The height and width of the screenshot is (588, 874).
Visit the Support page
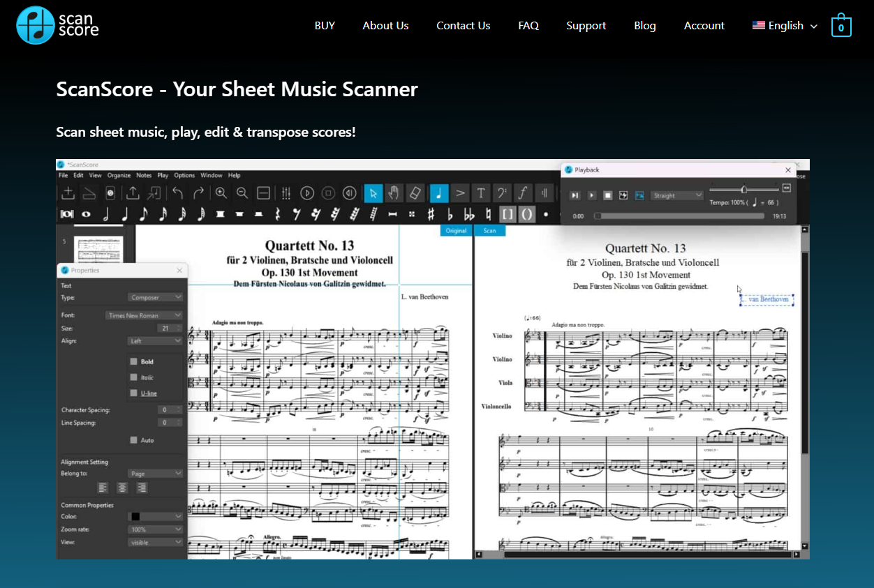(x=586, y=26)
